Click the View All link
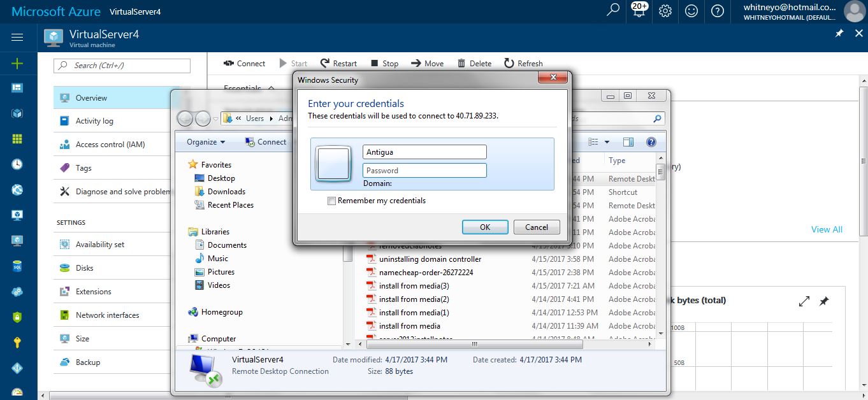The width and height of the screenshot is (868, 400). pos(827,229)
